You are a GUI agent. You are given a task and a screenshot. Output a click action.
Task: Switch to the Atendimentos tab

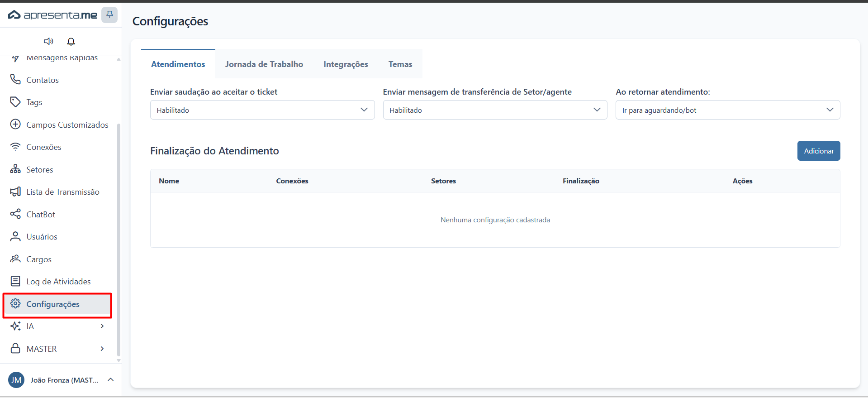(178, 64)
